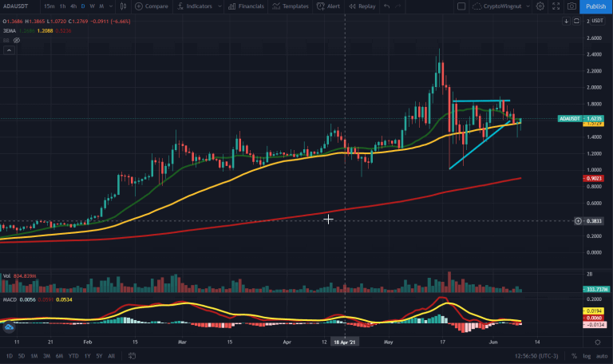Set date range to 6M
This screenshot has width=613, height=364.
coord(59,356)
